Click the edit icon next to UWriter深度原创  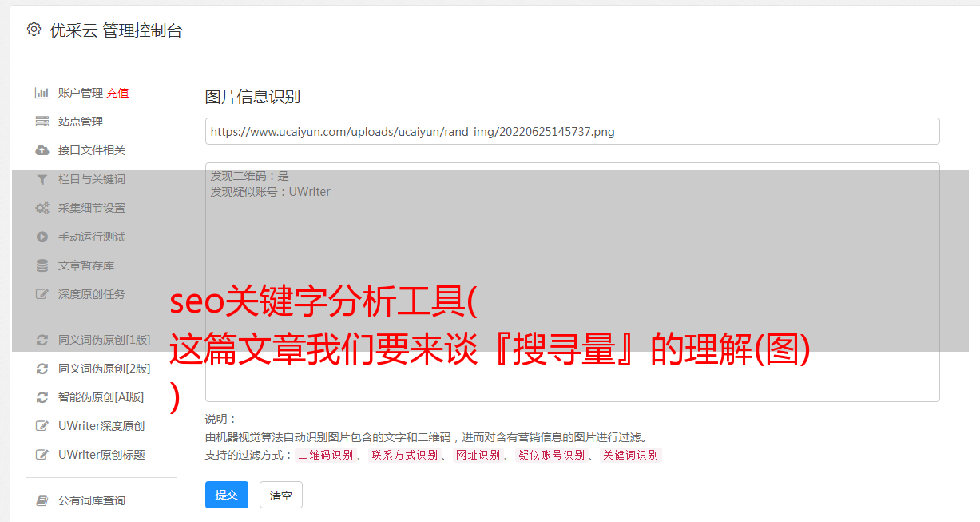pyautogui.click(x=42, y=426)
